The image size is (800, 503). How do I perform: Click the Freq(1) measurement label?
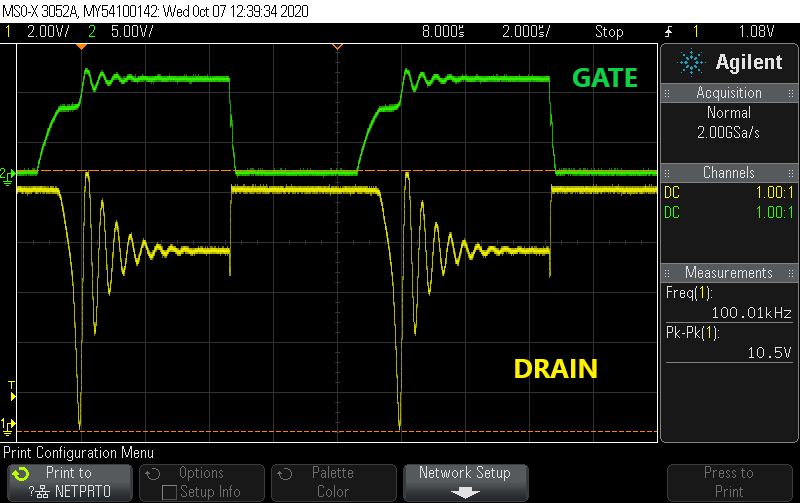(689, 293)
